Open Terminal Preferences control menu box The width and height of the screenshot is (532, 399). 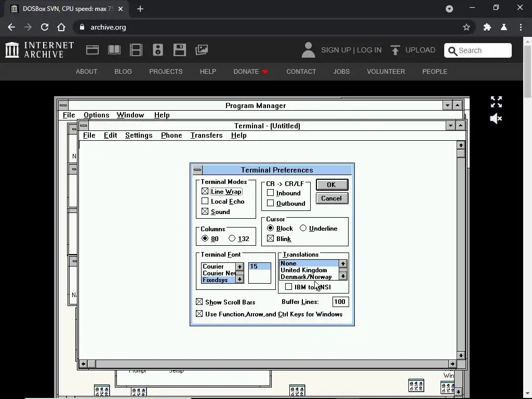[197, 170]
